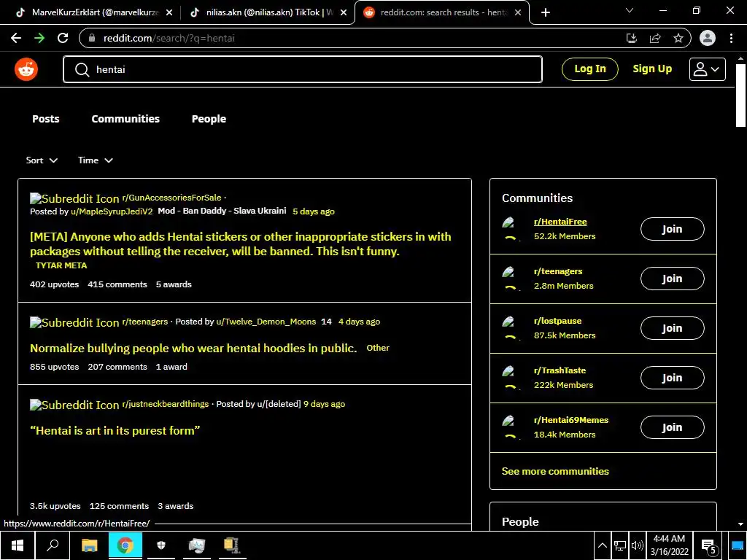The width and height of the screenshot is (747, 560).
Task: Click '207 comments' on the teenagers post
Action: [117, 367]
